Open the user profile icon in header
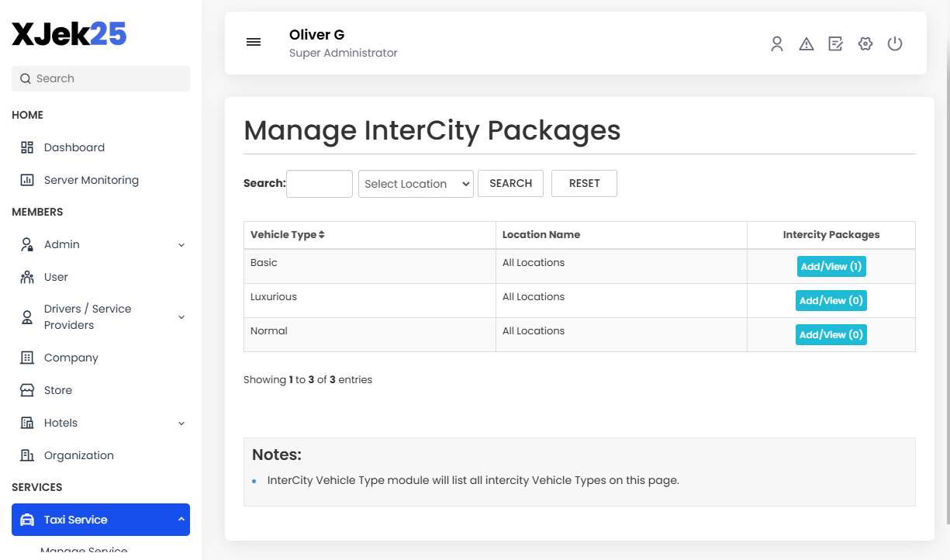Viewport: 950px width, 560px height. 777,44
